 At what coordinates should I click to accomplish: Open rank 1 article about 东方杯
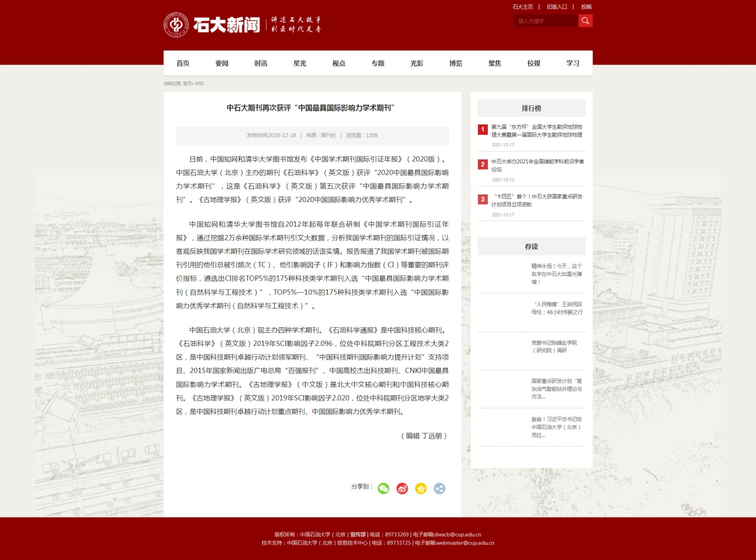point(536,131)
